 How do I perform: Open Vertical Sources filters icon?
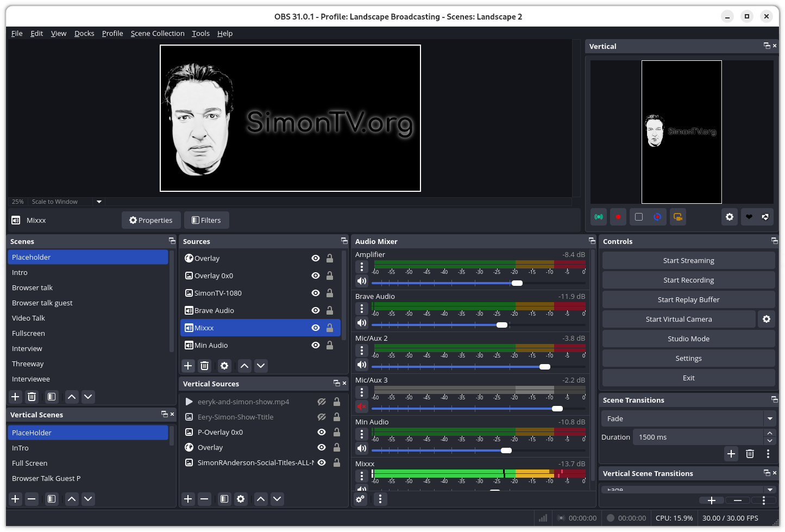224,499
